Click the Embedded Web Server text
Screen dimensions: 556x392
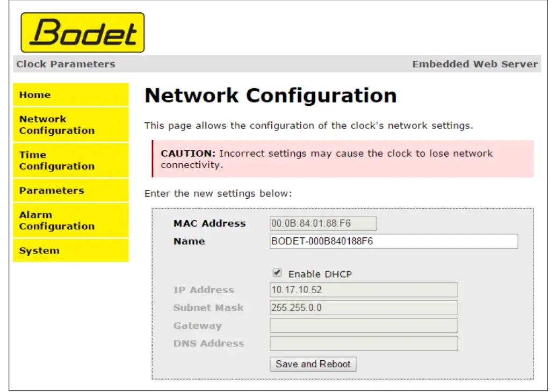pos(475,64)
